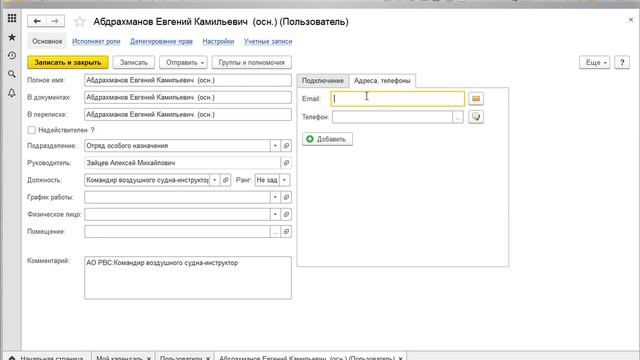640x360 pixels.
Task: Open the Отправить dropdown button
Action: [x=183, y=62]
